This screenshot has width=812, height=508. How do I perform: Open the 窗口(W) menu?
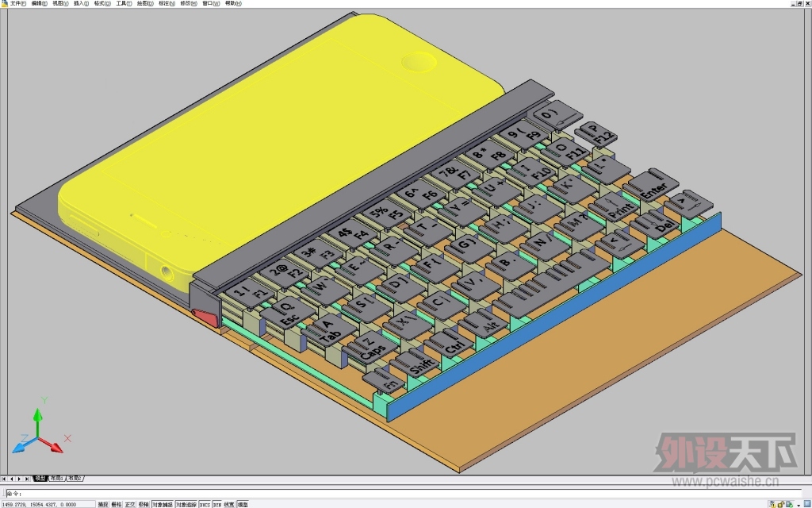(x=211, y=3)
